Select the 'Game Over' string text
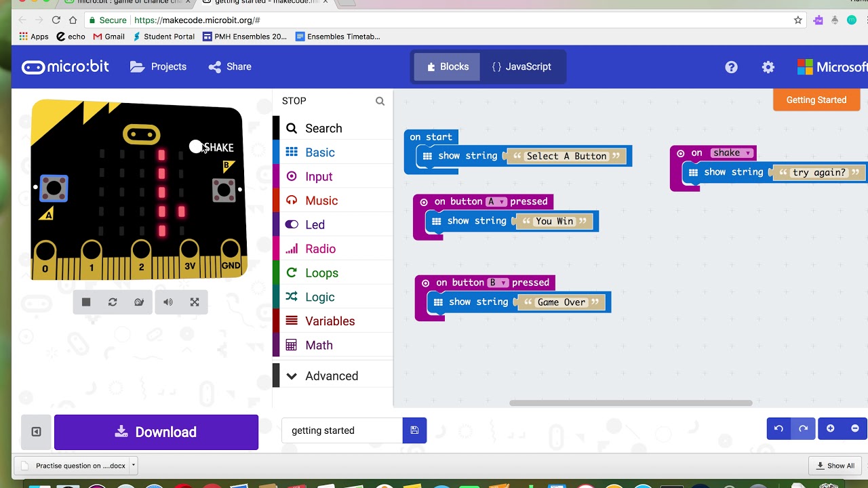The width and height of the screenshot is (868, 488). [561, 302]
